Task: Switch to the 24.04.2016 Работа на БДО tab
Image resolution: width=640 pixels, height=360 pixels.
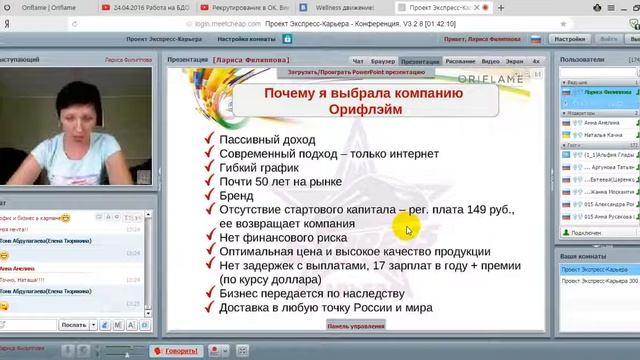Action: click(146, 8)
